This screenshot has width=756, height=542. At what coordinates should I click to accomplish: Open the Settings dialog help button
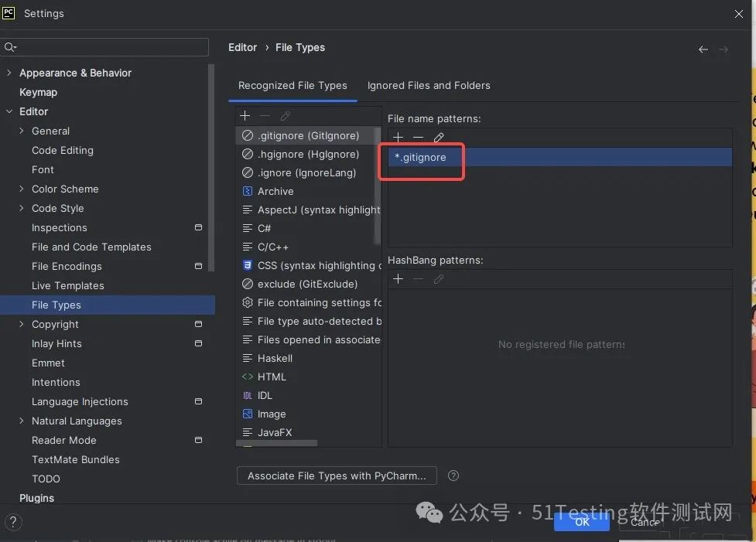(13, 522)
